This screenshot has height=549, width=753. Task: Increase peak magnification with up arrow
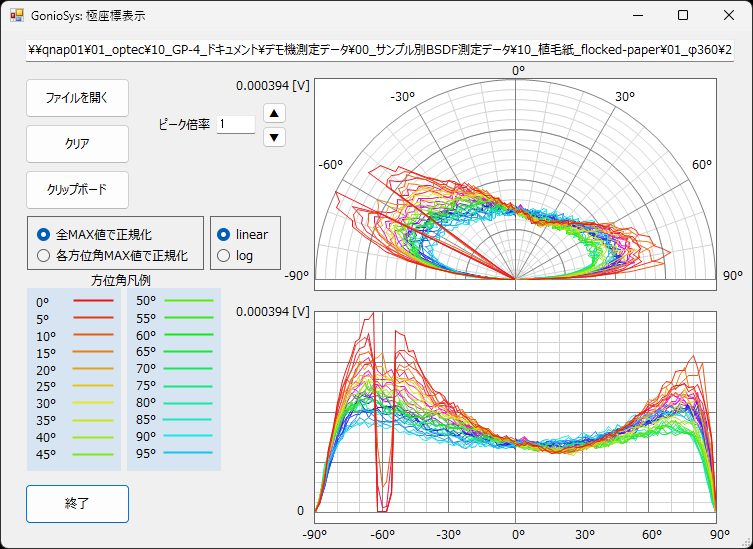click(x=274, y=113)
